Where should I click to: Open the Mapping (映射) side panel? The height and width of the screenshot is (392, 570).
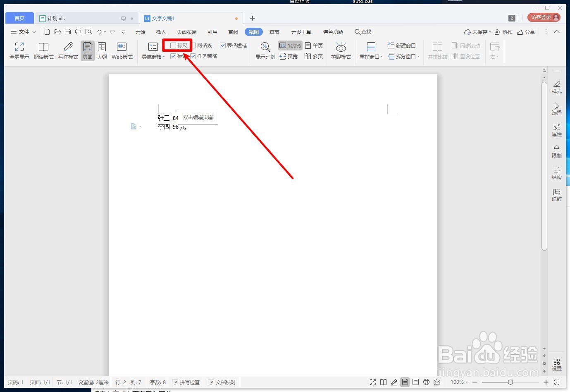point(557,195)
